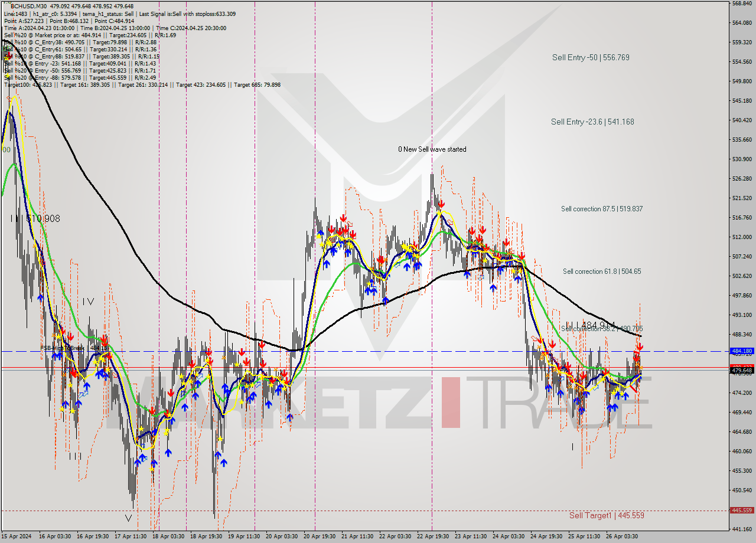Viewport: 756px width, 543px height.
Task: Click the 'Sell Target1 | 445.559' label
Action: 607,515
